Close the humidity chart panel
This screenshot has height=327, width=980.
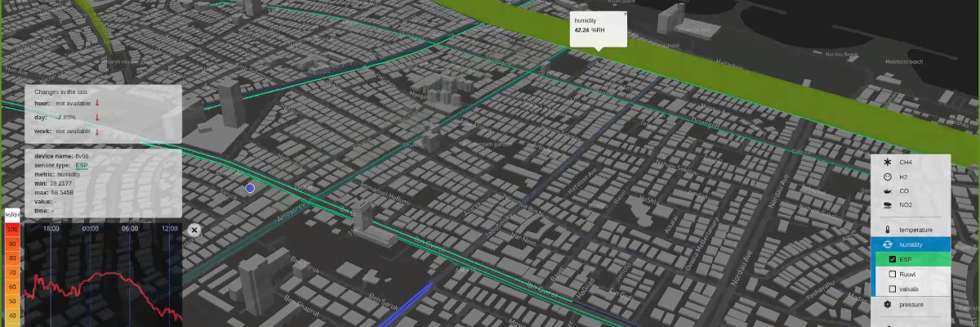pyautogui.click(x=194, y=231)
